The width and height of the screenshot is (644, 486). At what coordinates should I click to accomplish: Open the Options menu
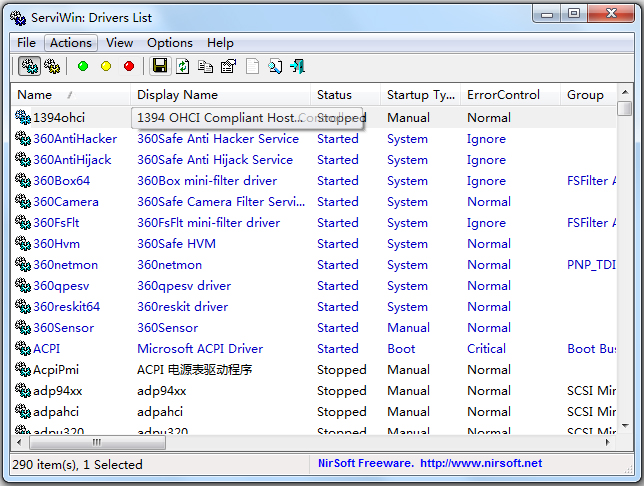[x=170, y=43]
